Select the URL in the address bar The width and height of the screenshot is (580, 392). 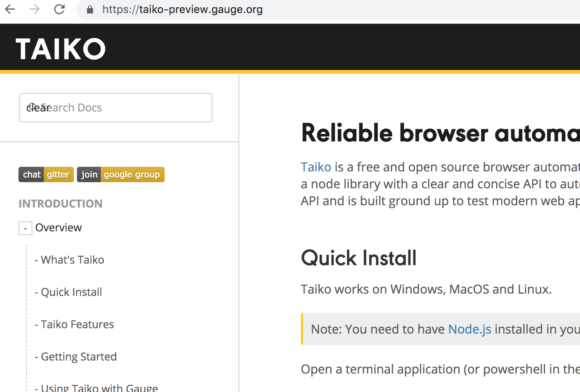[182, 9]
